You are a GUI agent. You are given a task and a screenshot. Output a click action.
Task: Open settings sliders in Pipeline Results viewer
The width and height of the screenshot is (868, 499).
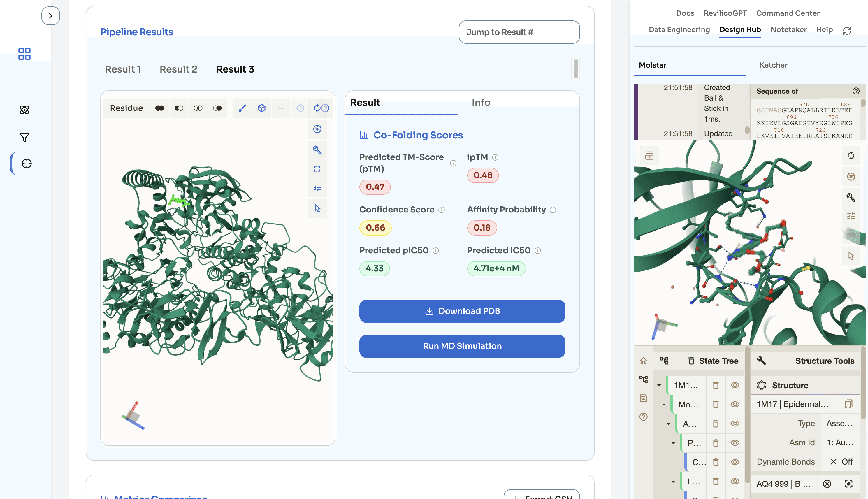coord(317,187)
